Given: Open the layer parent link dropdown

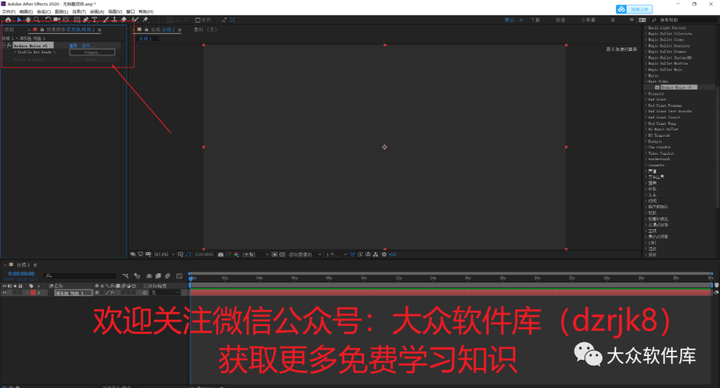Looking at the screenshot, I should (x=166, y=292).
